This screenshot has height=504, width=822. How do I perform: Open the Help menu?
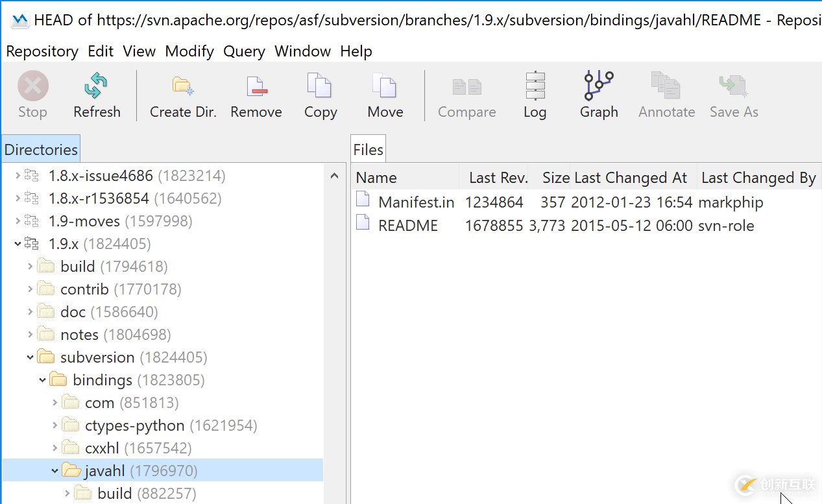click(356, 51)
